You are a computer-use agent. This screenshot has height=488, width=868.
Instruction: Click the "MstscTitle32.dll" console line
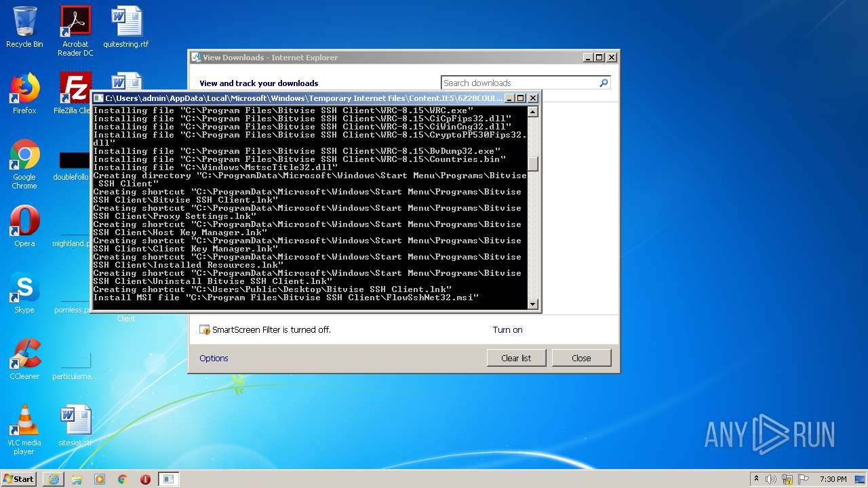216,167
